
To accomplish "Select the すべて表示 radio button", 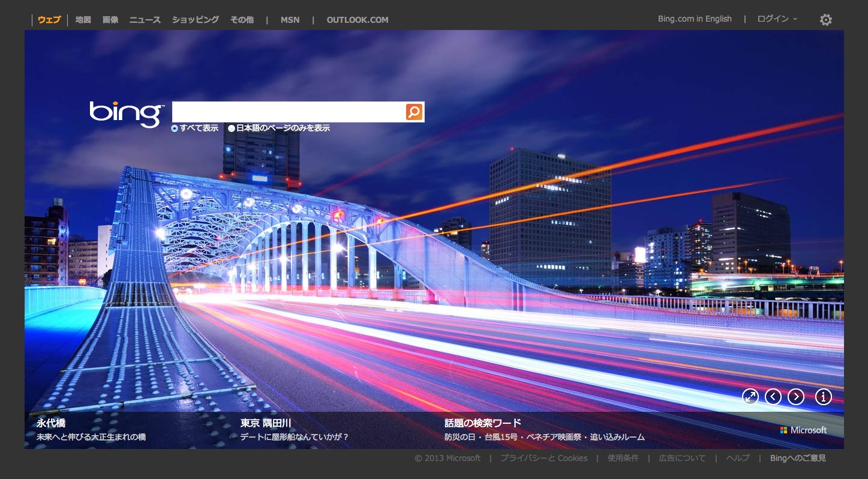I will 175,128.
